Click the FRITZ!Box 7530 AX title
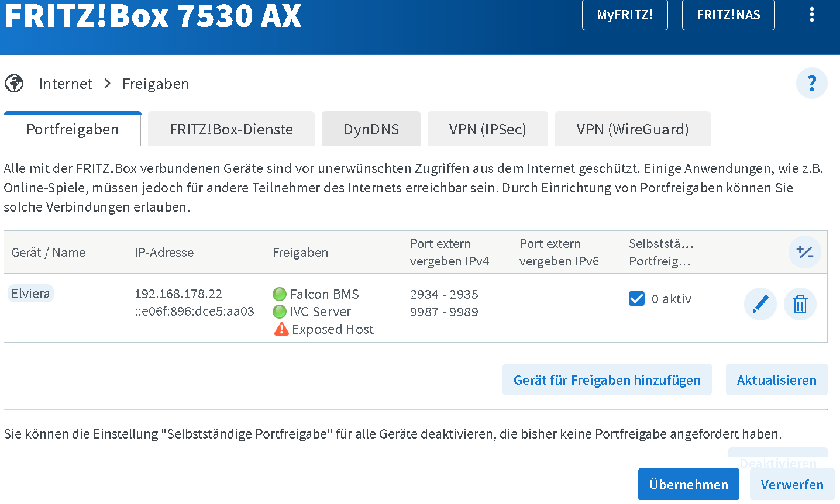The image size is (840, 504). (153, 15)
